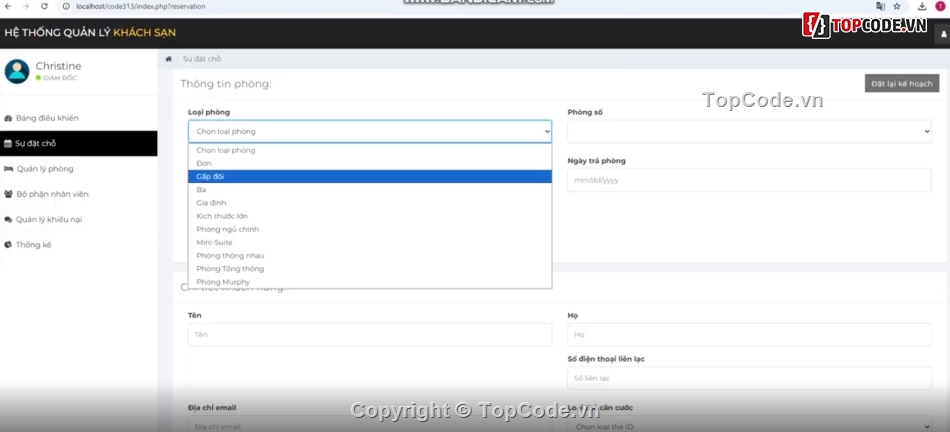Select Thống kê from the sidebar
Viewport: 950px width, 432px height.
point(33,244)
